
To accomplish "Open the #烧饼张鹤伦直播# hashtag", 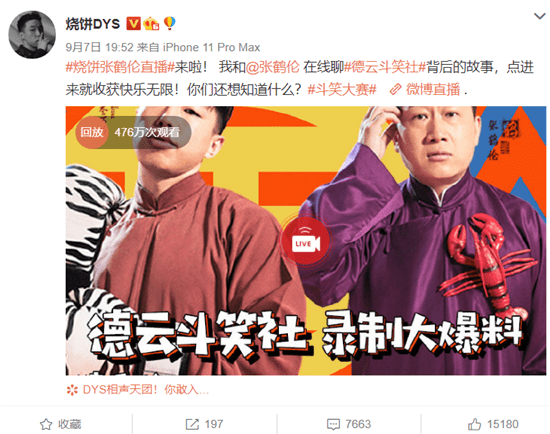I will click(120, 67).
